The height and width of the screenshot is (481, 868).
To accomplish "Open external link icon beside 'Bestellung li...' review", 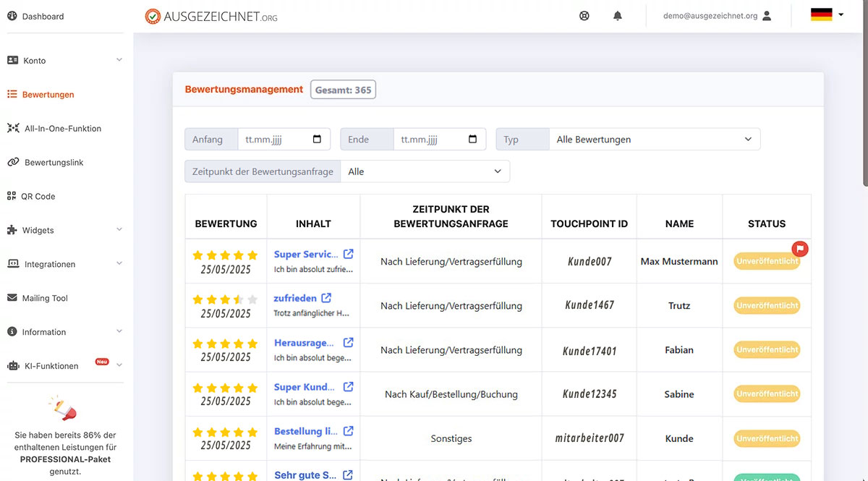I will coord(348,431).
